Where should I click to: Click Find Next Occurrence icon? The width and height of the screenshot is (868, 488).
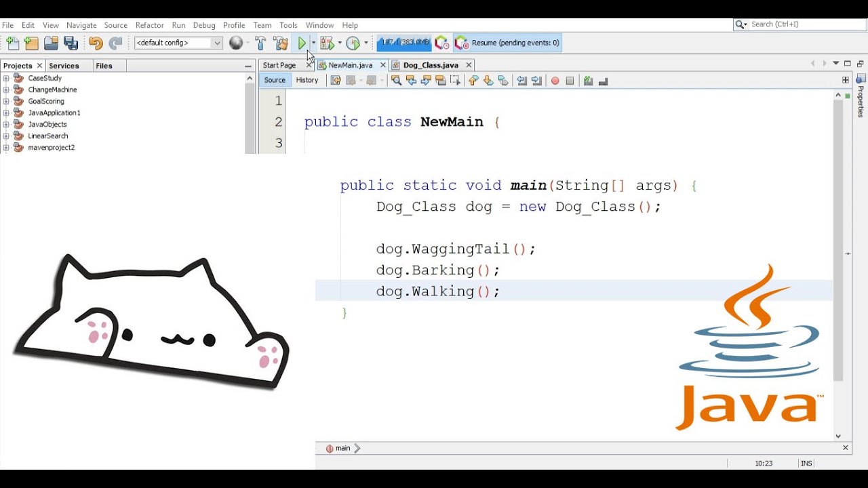coord(426,81)
